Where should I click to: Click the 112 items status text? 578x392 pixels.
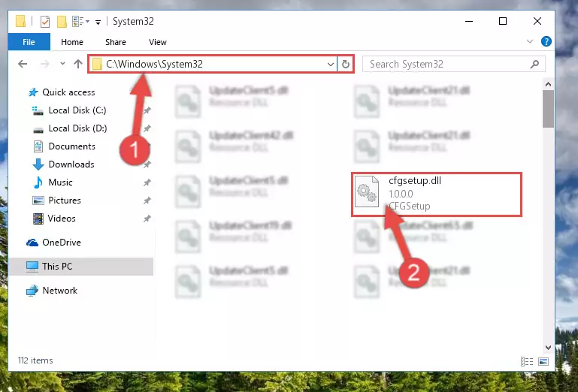pos(35,360)
